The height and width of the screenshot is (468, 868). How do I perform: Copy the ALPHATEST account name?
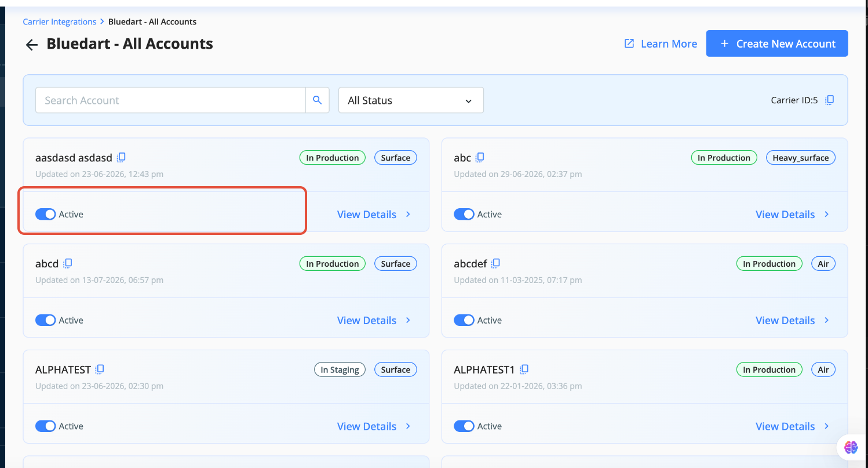click(x=100, y=369)
